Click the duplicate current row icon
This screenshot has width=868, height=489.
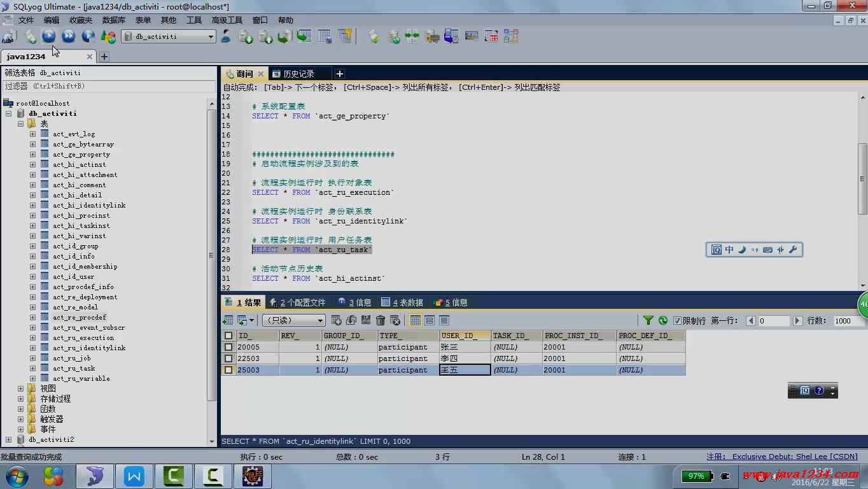(x=351, y=320)
